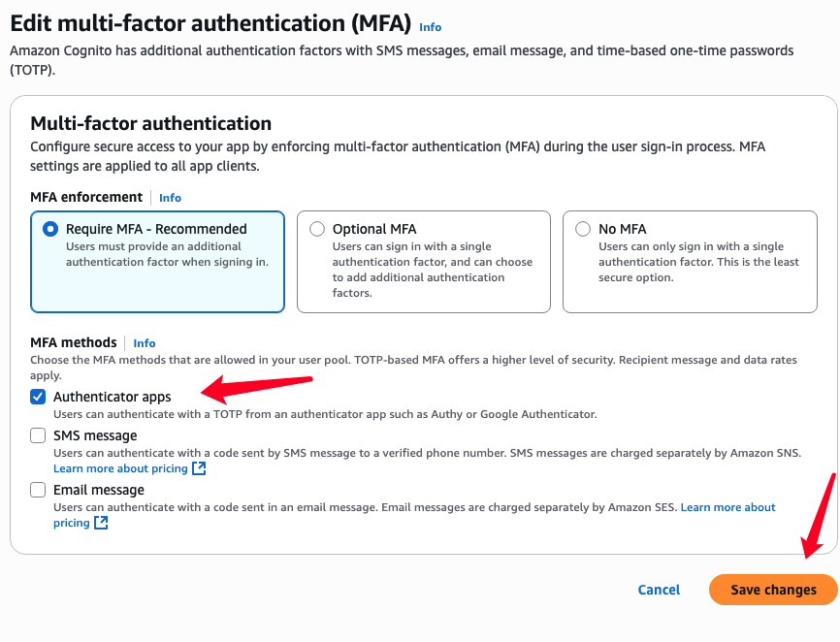Select the Optional MFA radio button
The height and width of the screenshot is (642, 840).
pos(317,229)
